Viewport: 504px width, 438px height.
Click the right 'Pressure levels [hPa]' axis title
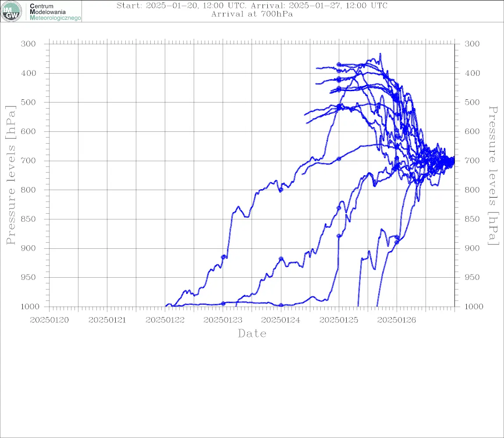click(493, 176)
